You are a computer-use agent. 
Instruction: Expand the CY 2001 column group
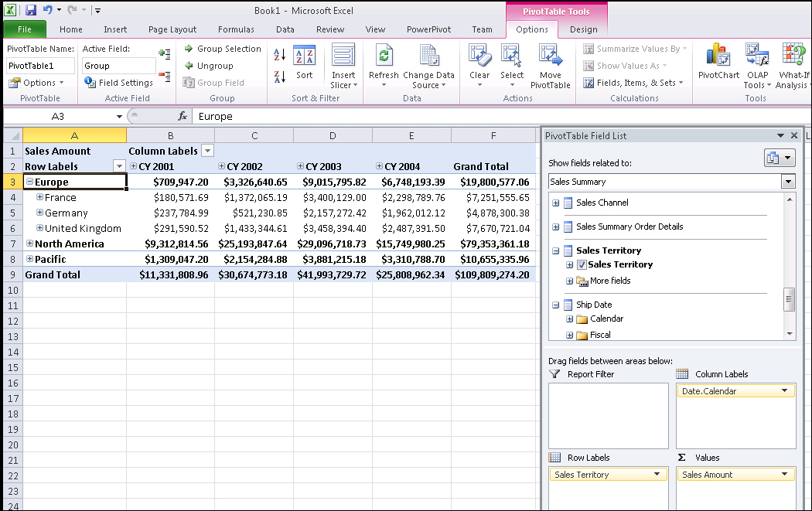(133, 165)
